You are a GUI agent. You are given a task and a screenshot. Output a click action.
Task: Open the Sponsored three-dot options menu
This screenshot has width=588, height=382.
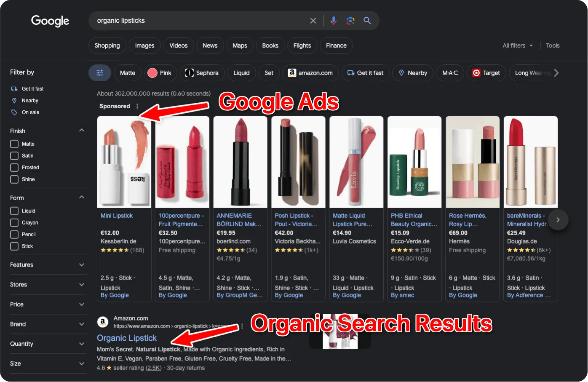pos(137,106)
